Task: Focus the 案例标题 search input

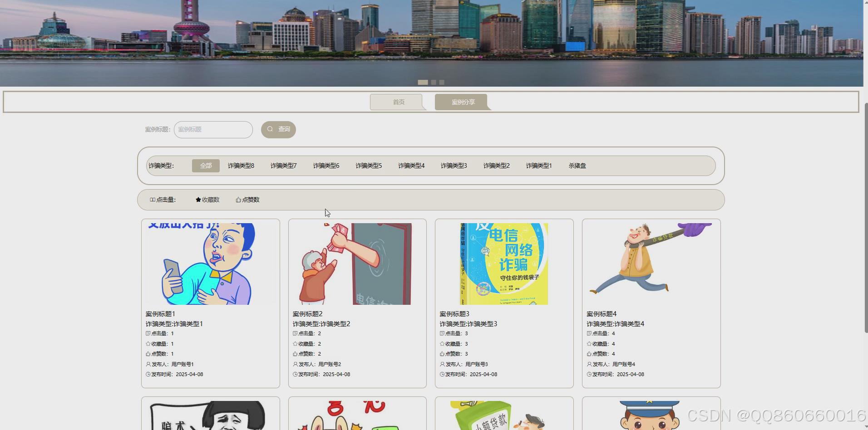Action: point(213,130)
